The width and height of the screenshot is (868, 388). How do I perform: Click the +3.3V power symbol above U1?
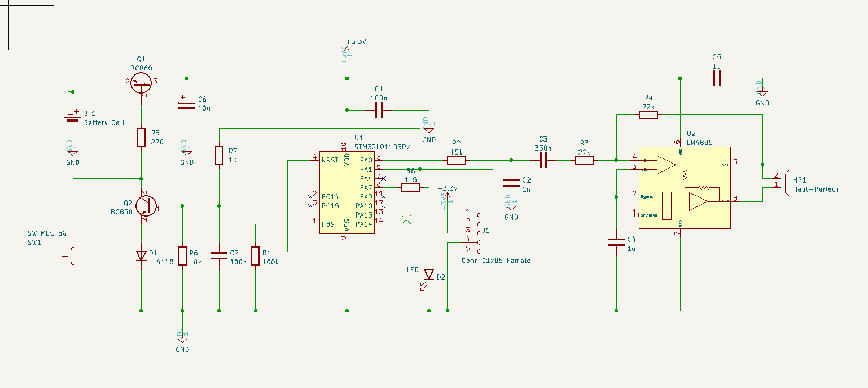[x=347, y=50]
